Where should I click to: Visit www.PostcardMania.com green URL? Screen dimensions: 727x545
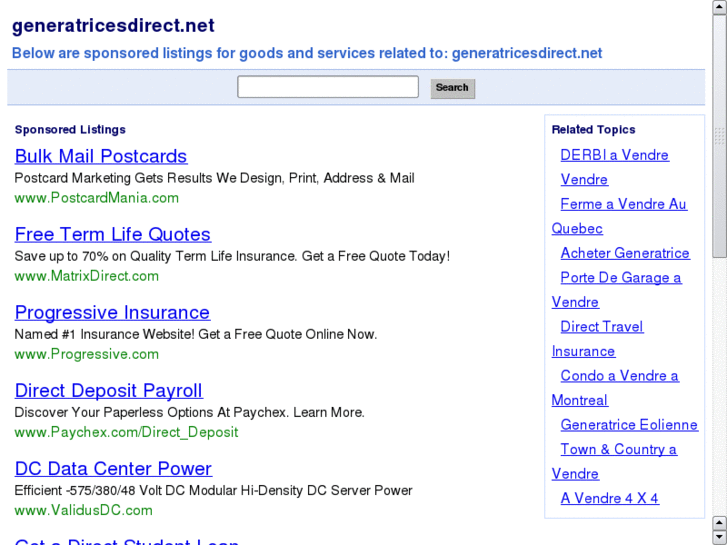point(96,198)
